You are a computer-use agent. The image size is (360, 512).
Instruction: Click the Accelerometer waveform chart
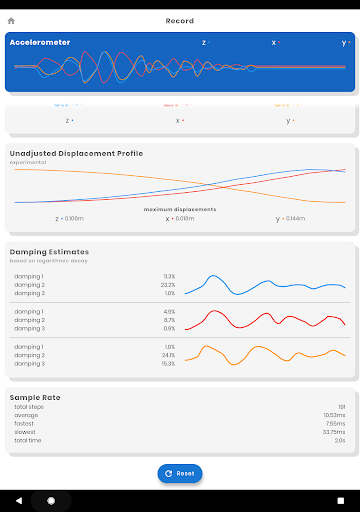click(180, 67)
